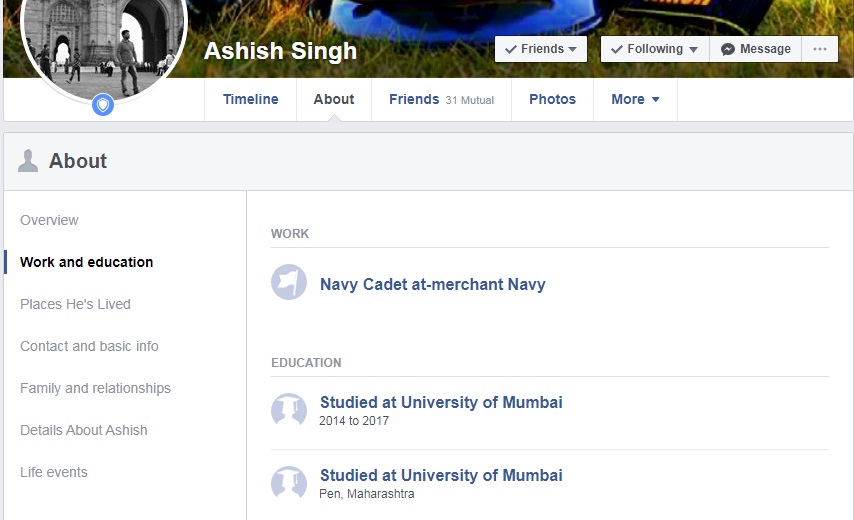Screen dimensions: 854x520
Task: Open the Photos tab
Action: tap(552, 99)
